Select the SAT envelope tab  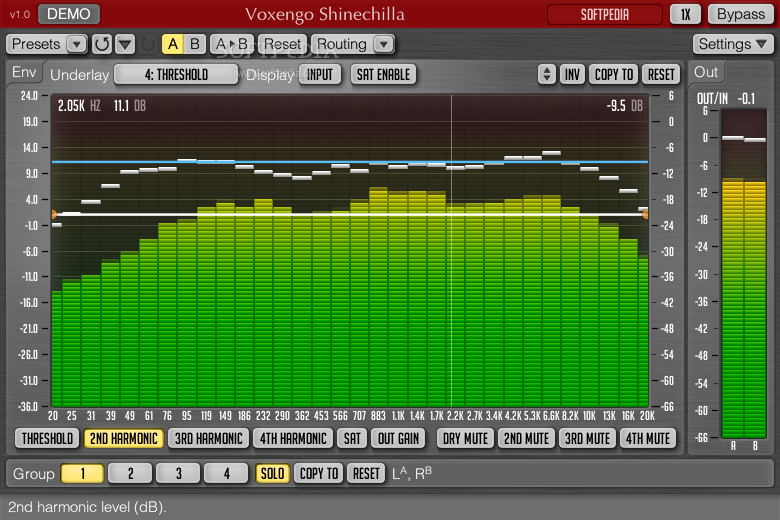click(x=352, y=438)
